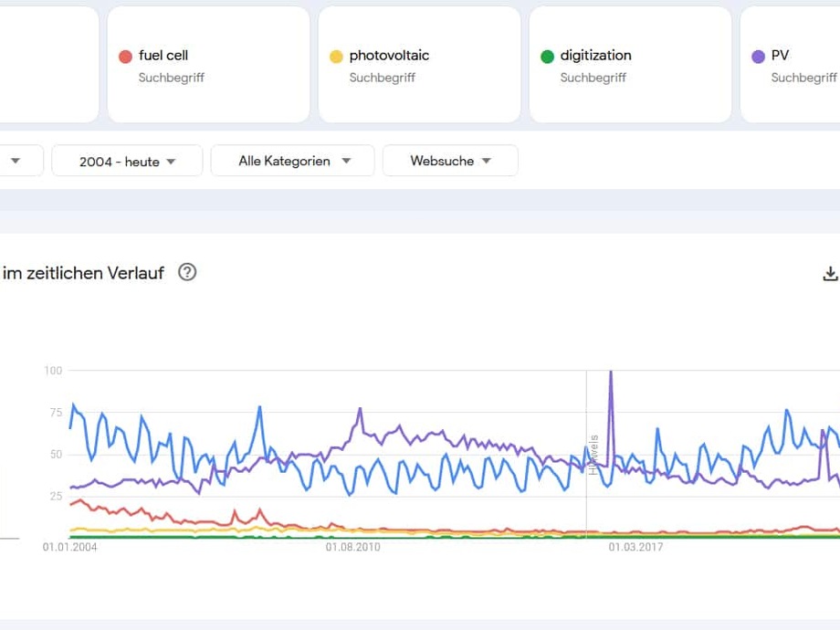The width and height of the screenshot is (840, 630).
Task: Click the purple PV color dot
Action: pos(758,57)
